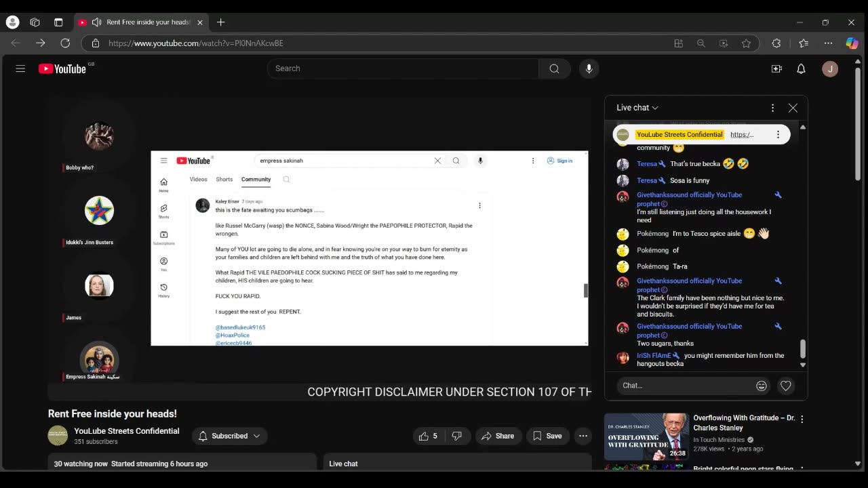Screen dimensions: 868x488
Task: Open the pinned message link
Action: (742, 134)
